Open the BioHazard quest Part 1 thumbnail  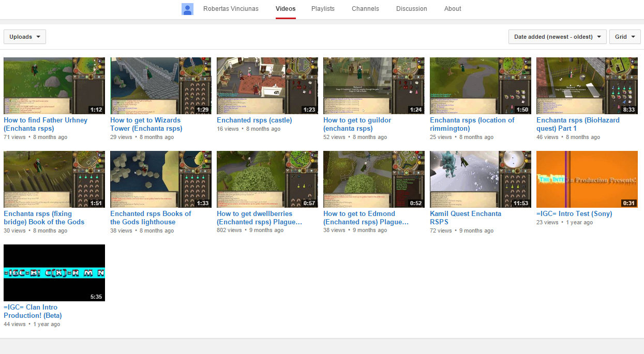587,86
